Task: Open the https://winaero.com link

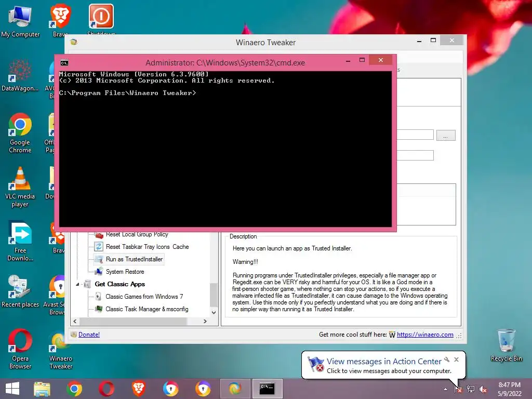Action: pyautogui.click(x=425, y=335)
